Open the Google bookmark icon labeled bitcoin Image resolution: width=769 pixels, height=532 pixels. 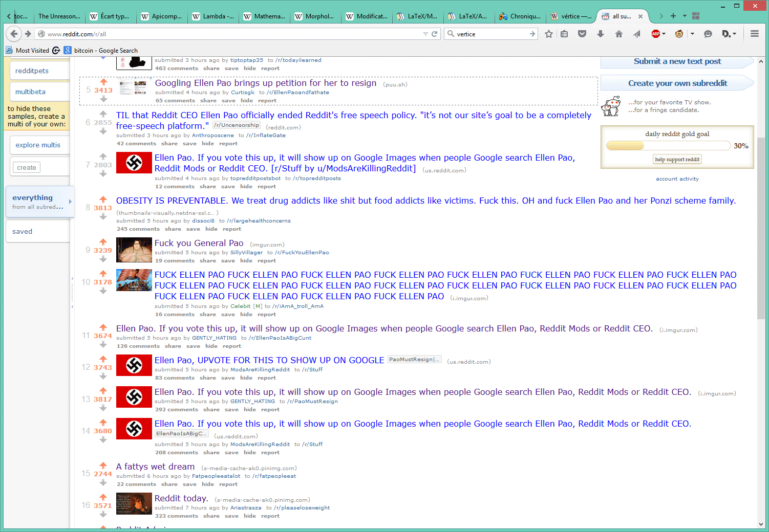coord(68,50)
